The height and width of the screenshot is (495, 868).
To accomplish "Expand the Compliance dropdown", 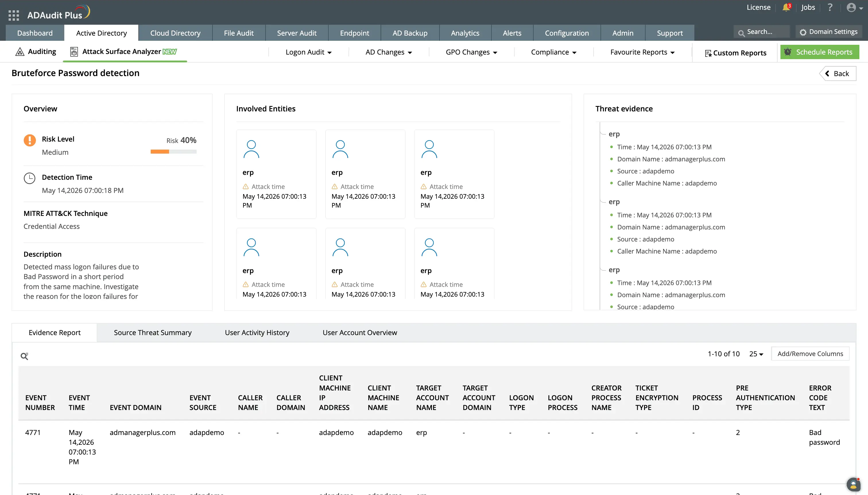I will pyautogui.click(x=554, y=52).
